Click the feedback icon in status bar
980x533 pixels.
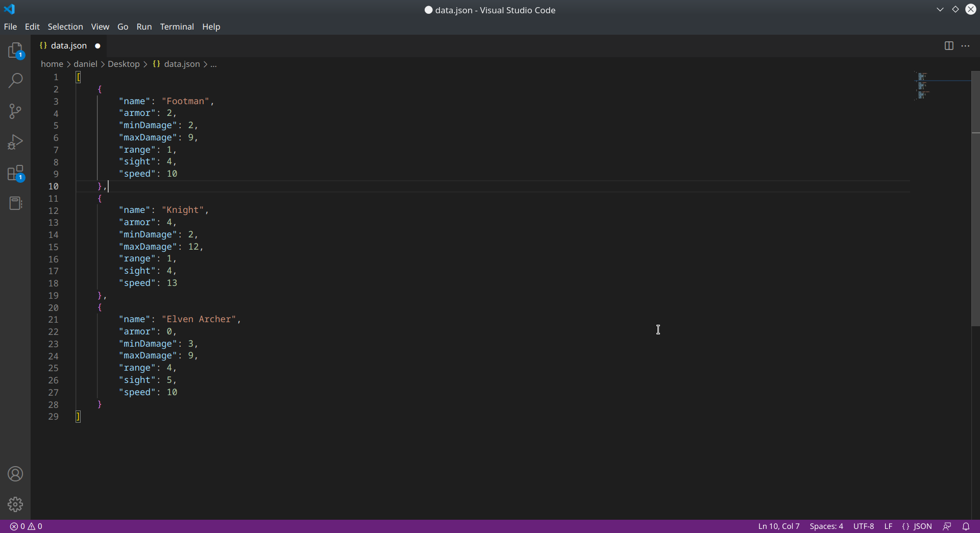947,526
